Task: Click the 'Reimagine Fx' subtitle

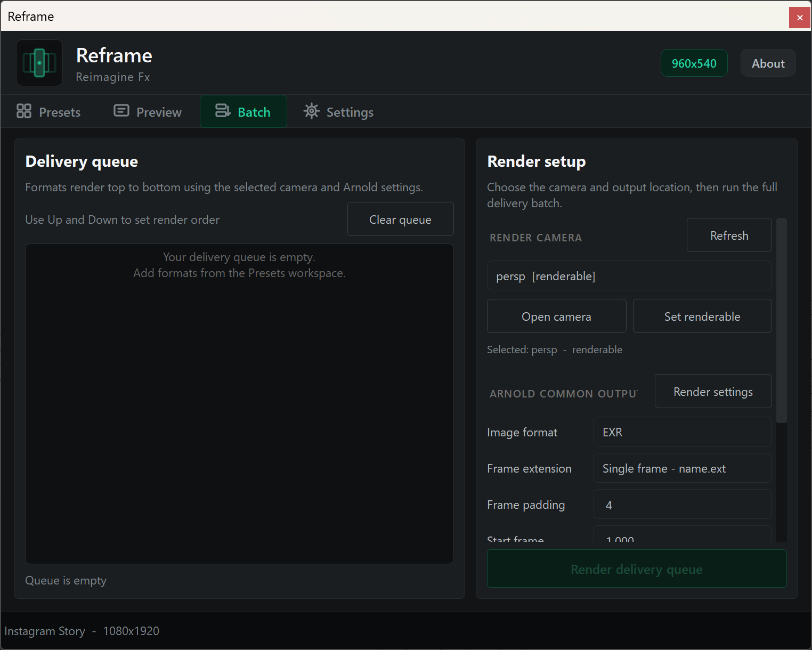Action: click(x=113, y=77)
